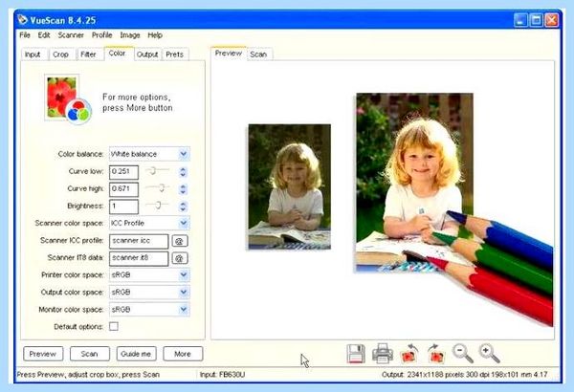The width and height of the screenshot is (574, 392).
Task: Switch to the Filter tab
Action: point(88,54)
